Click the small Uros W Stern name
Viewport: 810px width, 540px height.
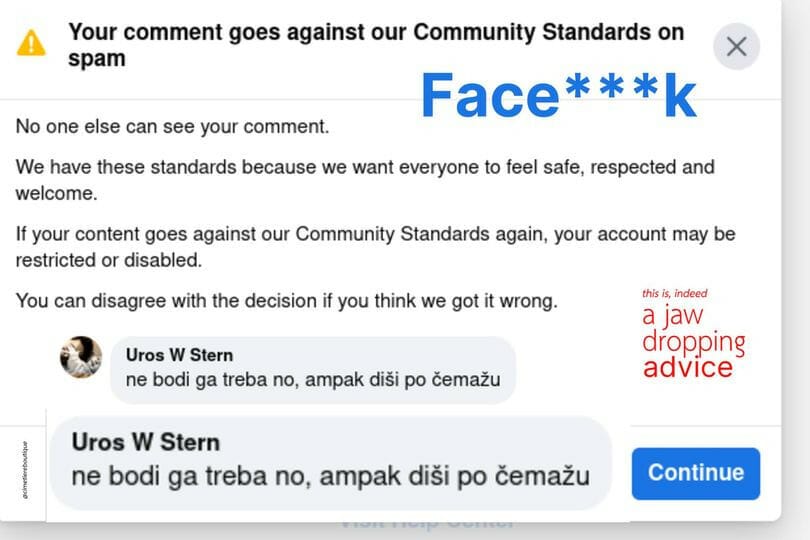179,355
